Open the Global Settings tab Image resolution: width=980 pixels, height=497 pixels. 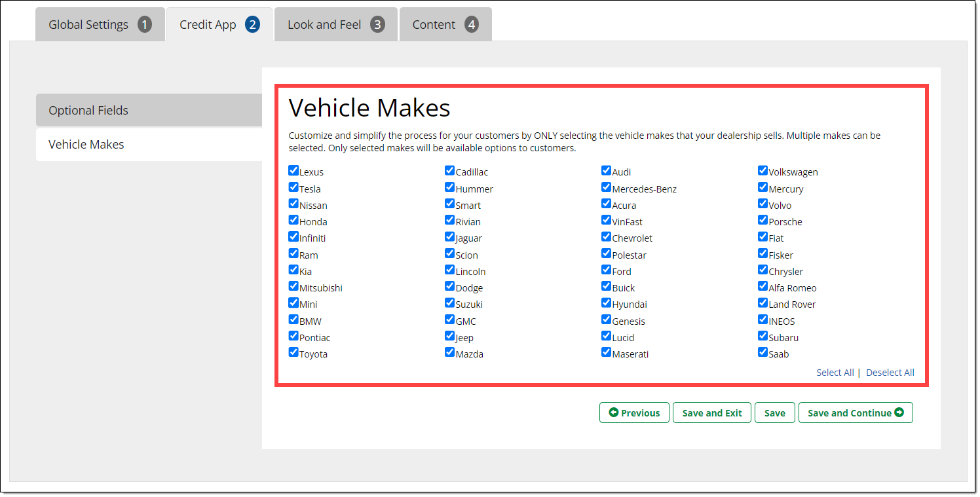[x=100, y=25]
